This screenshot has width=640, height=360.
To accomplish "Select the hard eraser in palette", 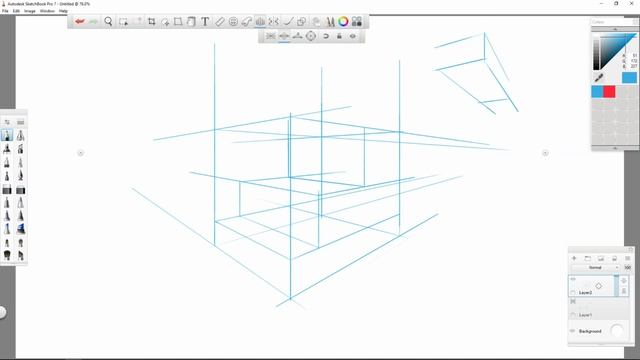I will pos(7,189).
